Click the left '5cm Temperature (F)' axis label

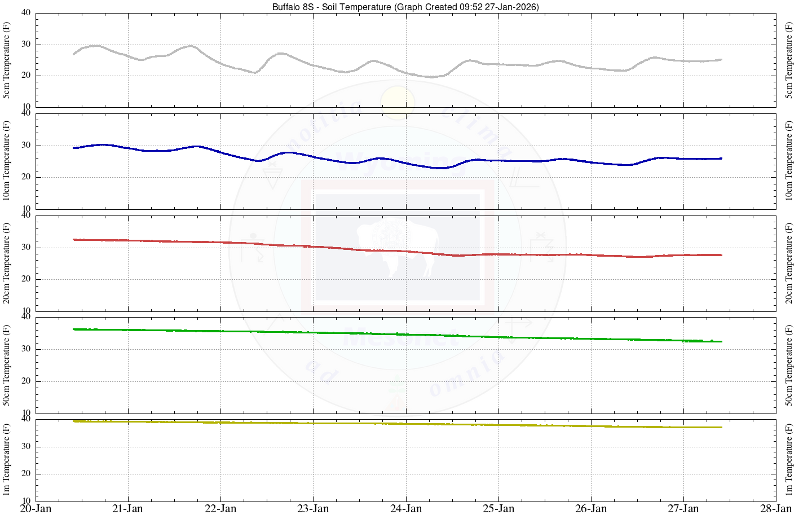pos(7,60)
